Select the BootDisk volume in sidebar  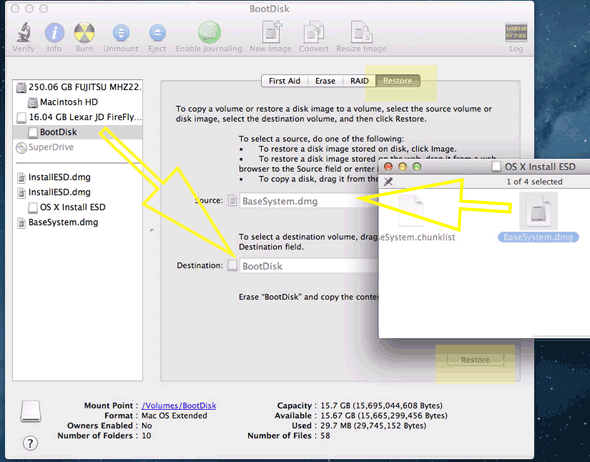(78, 132)
